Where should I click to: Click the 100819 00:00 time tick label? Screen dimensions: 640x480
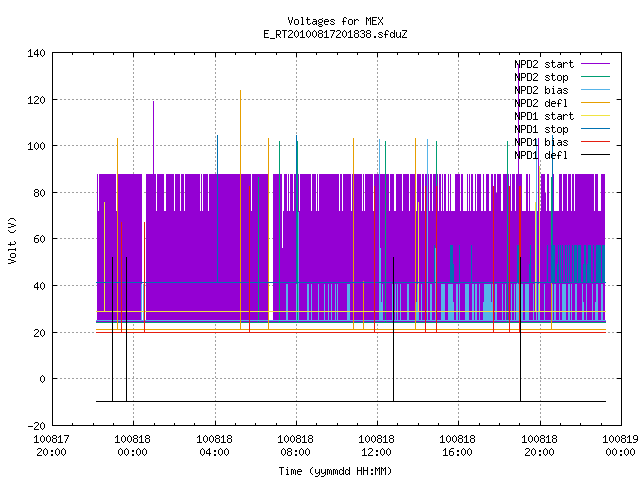click(620, 446)
